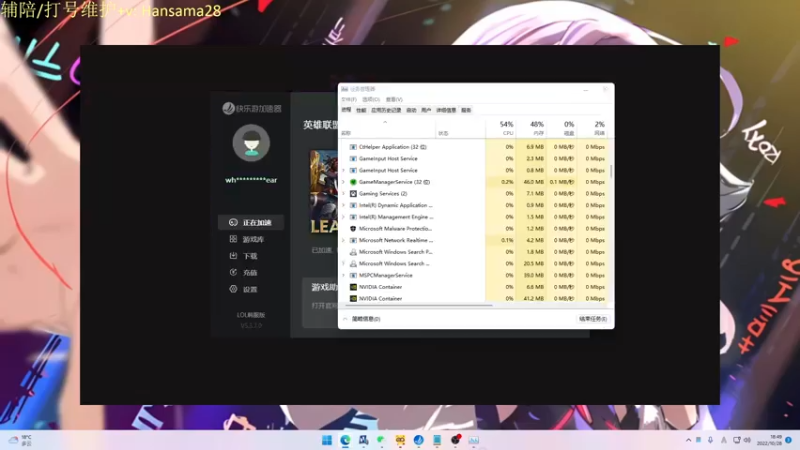Select the first GameInput Host Service row
The height and width of the screenshot is (450, 800).
tap(475, 159)
